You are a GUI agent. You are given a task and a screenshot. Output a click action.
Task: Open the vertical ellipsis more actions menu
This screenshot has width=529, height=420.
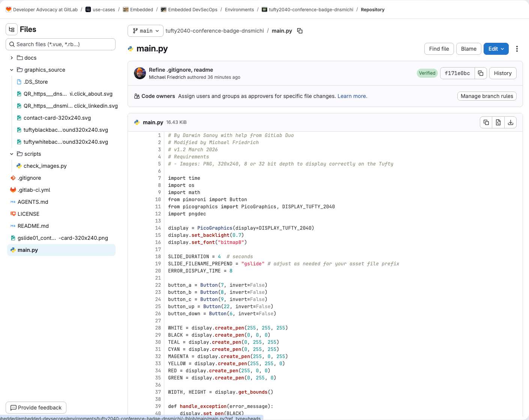coord(517,49)
